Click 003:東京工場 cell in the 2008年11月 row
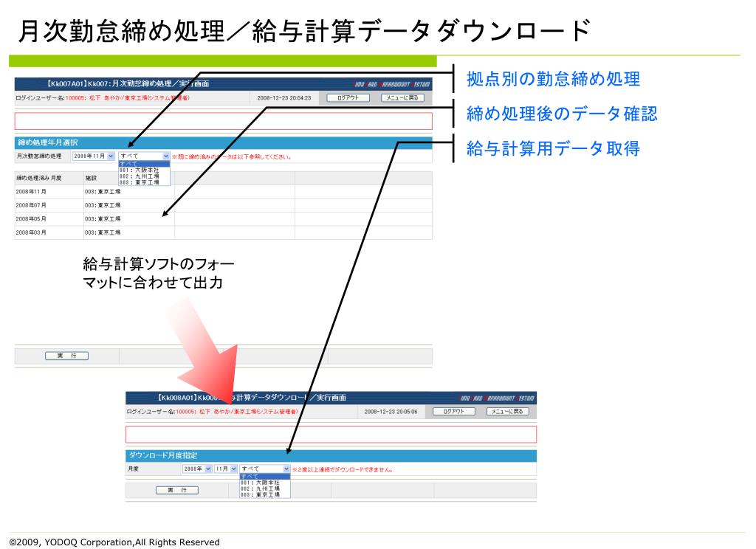Screen dimensions: 756x549 pos(128,192)
